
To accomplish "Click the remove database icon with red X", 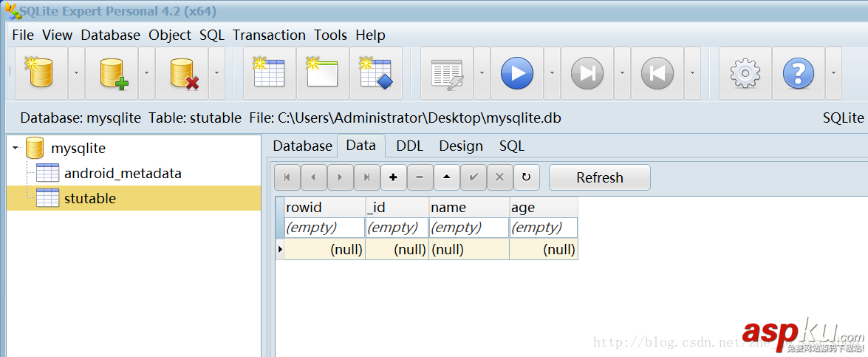I will pos(182,73).
